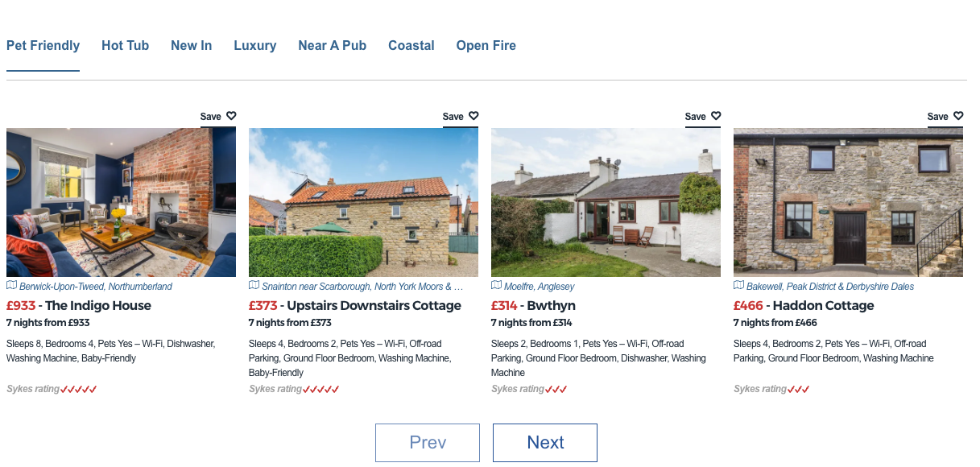Click heart icon for Upstairs Downstairs Cottage
Viewport: 980px width, 467px height.
point(473,116)
